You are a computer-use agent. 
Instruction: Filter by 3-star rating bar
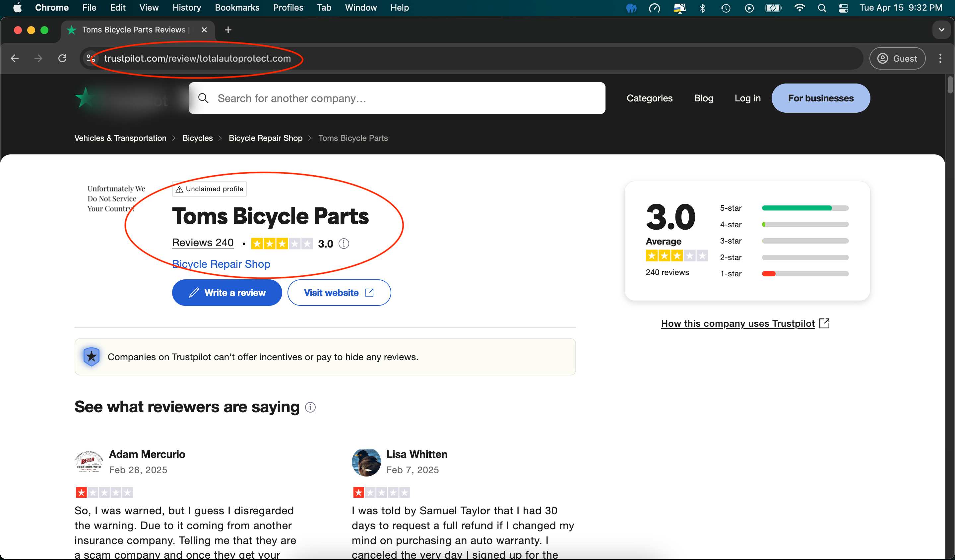point(805,241)
